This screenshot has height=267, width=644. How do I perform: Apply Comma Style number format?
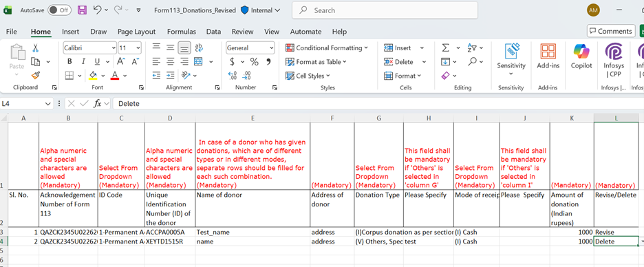(268, 62)
